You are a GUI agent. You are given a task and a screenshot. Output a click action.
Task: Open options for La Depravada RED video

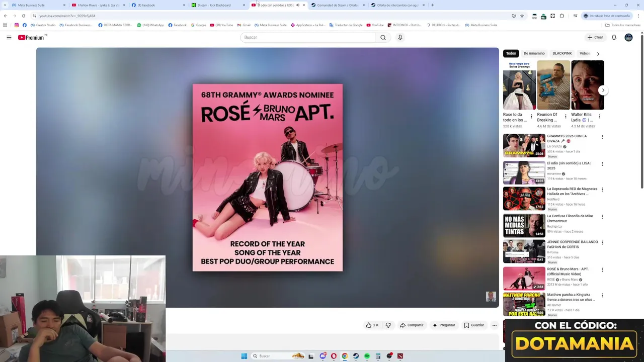coord(602,190)
